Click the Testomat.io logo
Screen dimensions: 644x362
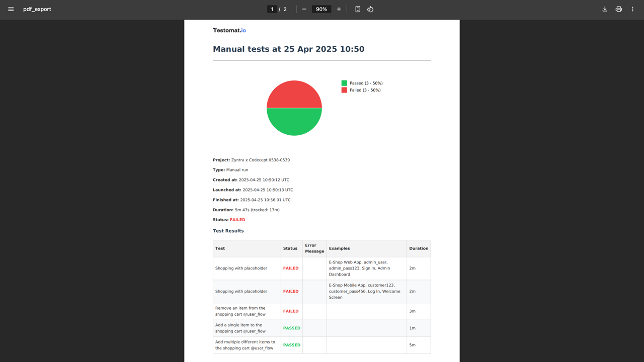point(229,30)
